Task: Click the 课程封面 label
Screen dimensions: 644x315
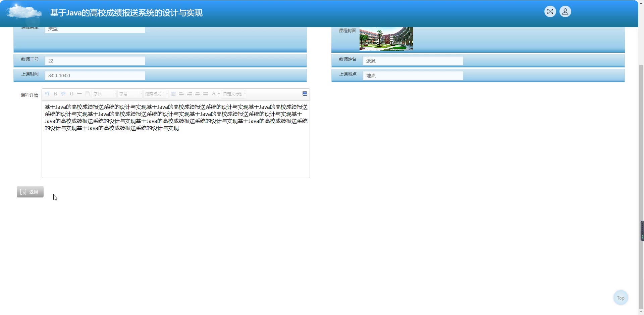Action: point(347,31)
